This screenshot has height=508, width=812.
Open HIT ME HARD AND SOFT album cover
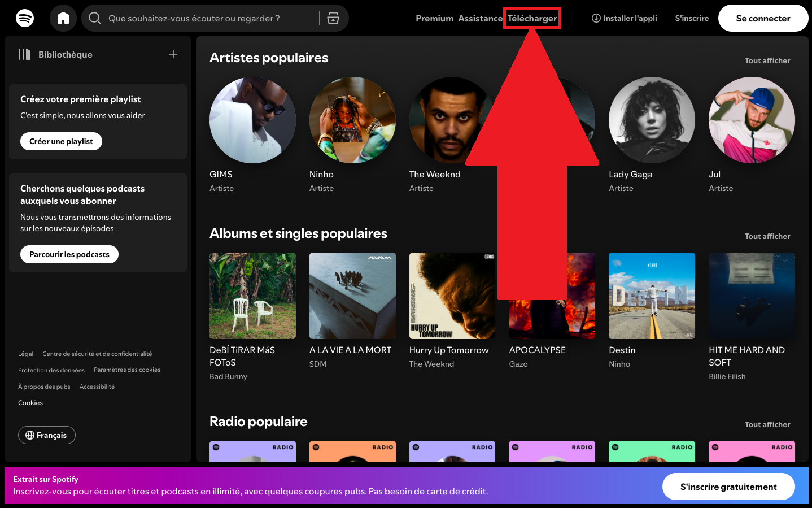752,296
